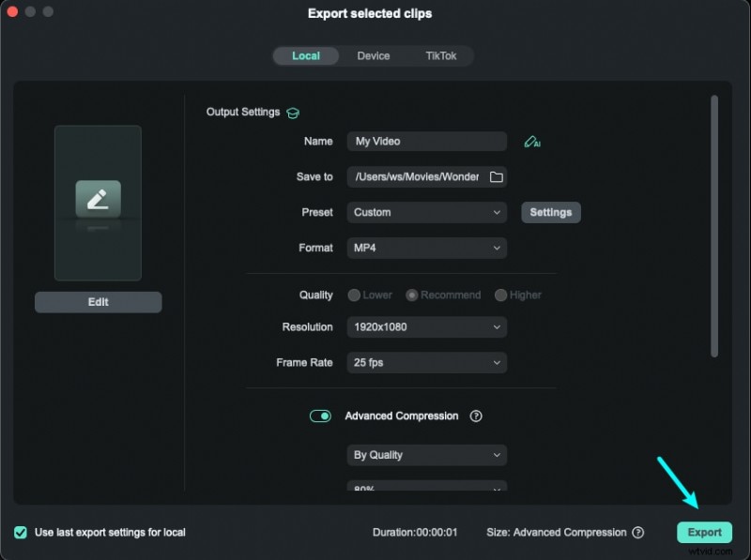Disable the Advanced Compression toggle

(320, 416)
